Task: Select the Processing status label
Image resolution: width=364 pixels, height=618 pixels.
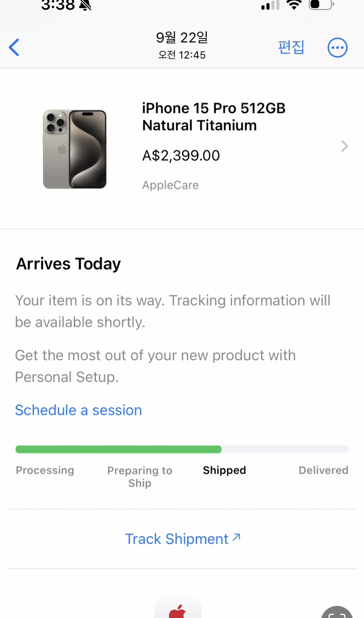Action: coord(45,470)
